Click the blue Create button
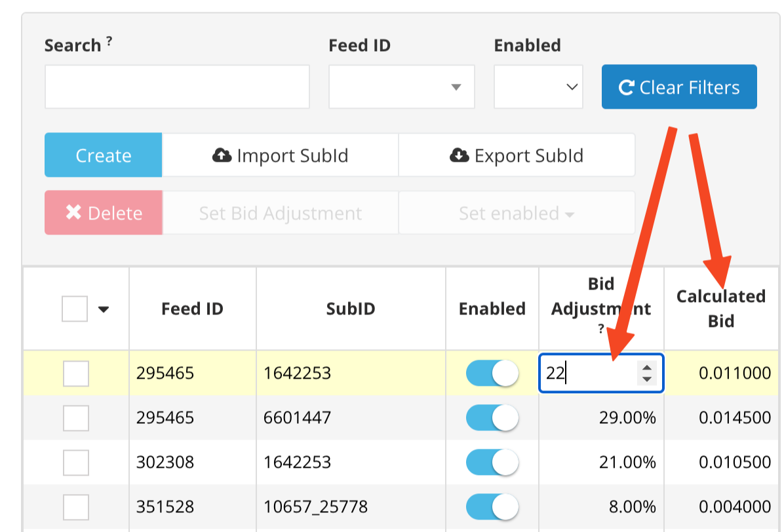Viewport: 784px width, 532px height. click(x=104, y=155)
